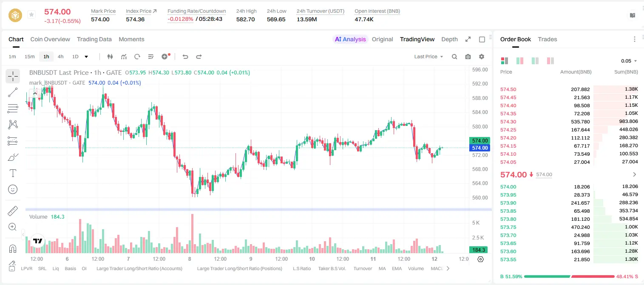644x285 pixels.
Task: Open chart settings gear icon
Action: pyautogui.click(x=482, y=57)
